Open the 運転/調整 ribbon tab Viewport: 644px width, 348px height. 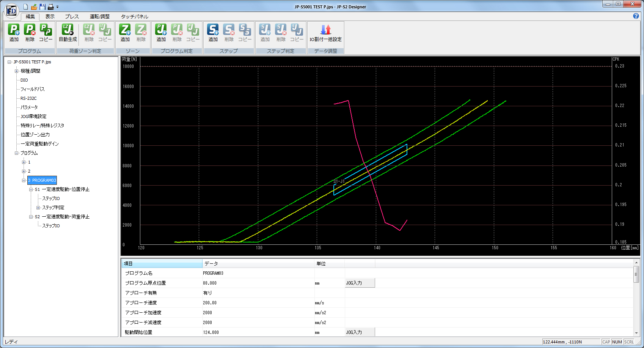click(99, 16)
